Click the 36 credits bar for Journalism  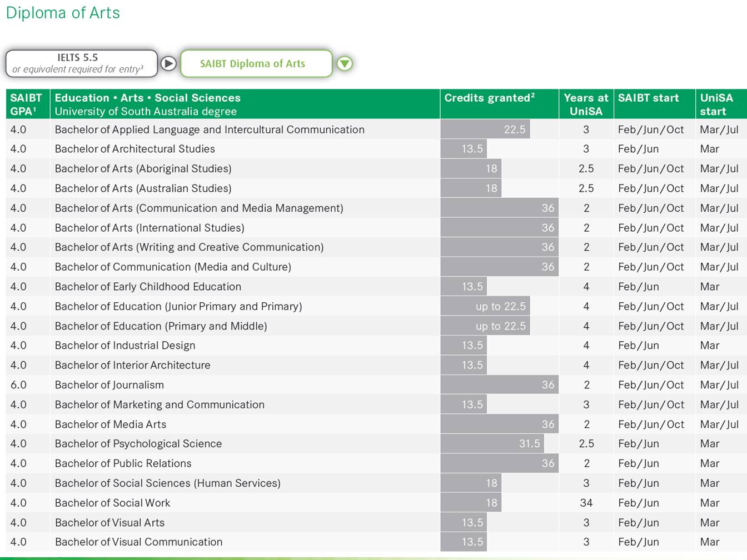(x=500, y=385)
